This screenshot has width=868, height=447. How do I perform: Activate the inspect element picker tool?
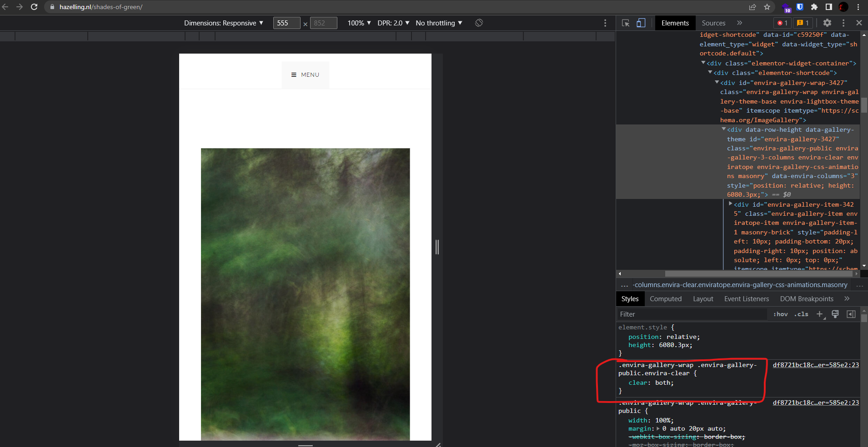click(x=626, y=23)
